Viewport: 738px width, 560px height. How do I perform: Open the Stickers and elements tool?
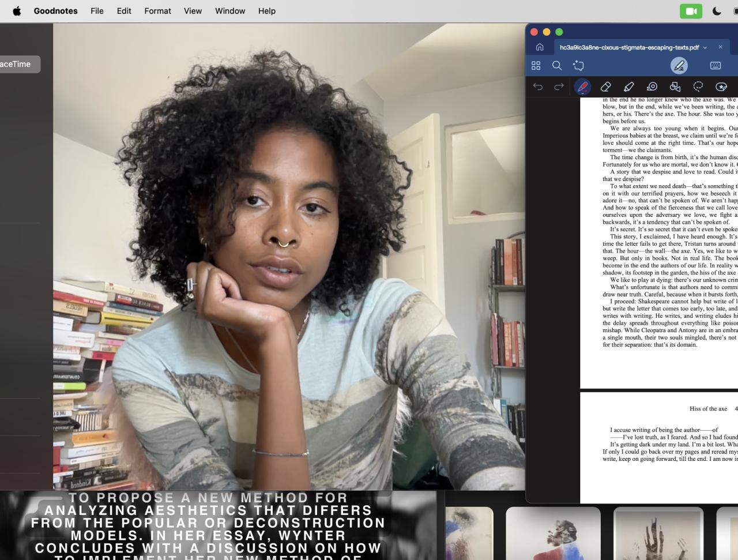pos(721,87)
